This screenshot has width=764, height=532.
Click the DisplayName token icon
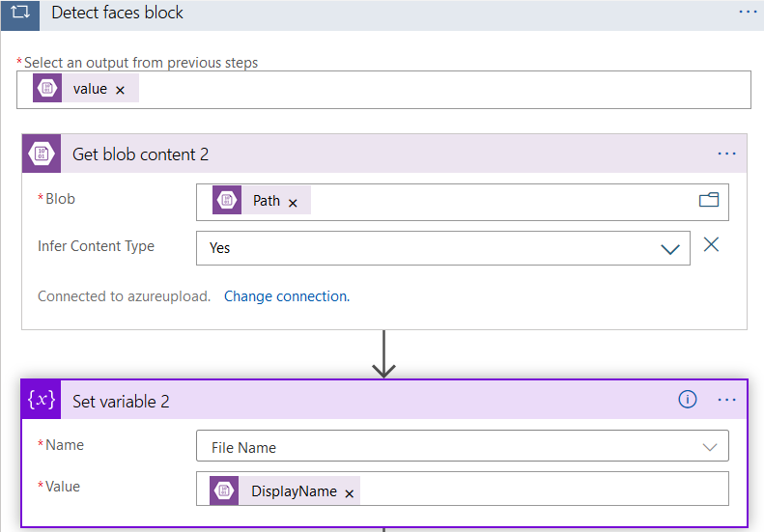click(224, 490)
